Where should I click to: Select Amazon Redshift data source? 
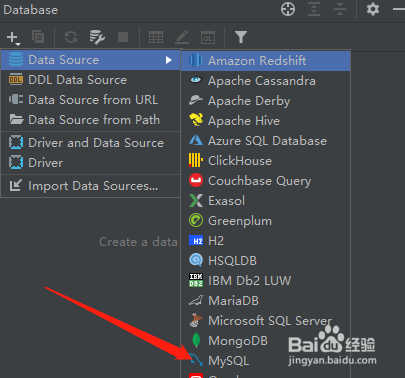[266, 61]
